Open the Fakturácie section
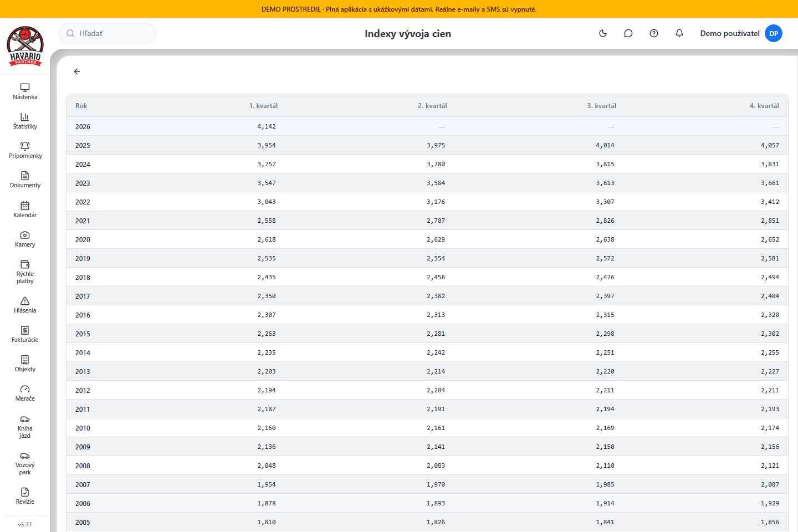The width and height of the screenshot is (798, 532). point(25,334)
